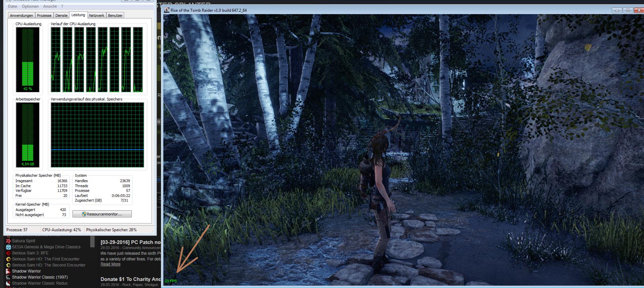
Task: Click the Shadow Warrior Classic (1997) icon
Action: (8, 277)
